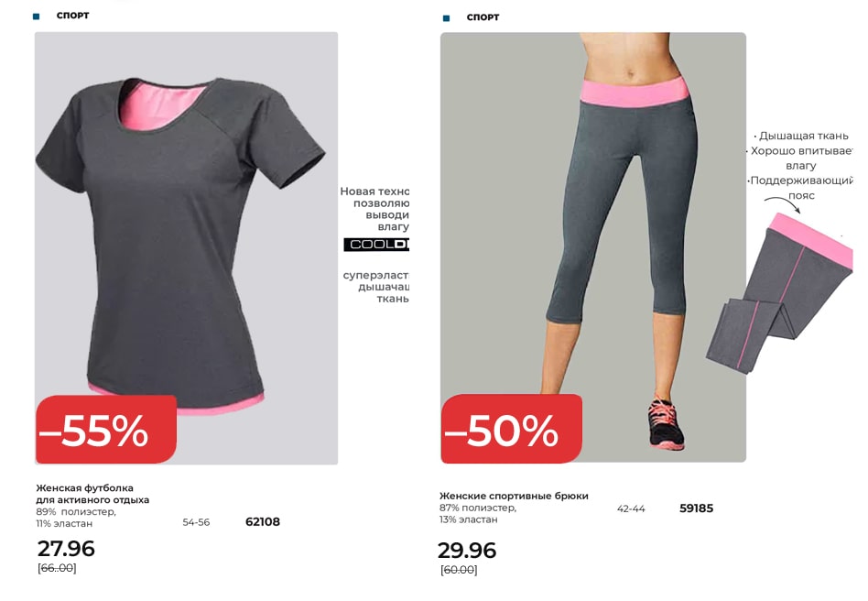
Task: Select the right СПОРТ category label
Action: [483, 17]
